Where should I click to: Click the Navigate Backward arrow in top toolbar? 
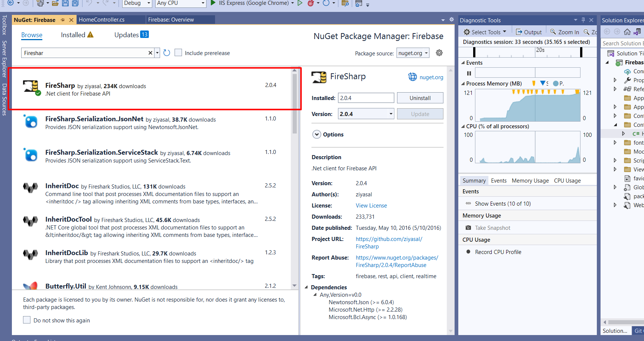10,3
